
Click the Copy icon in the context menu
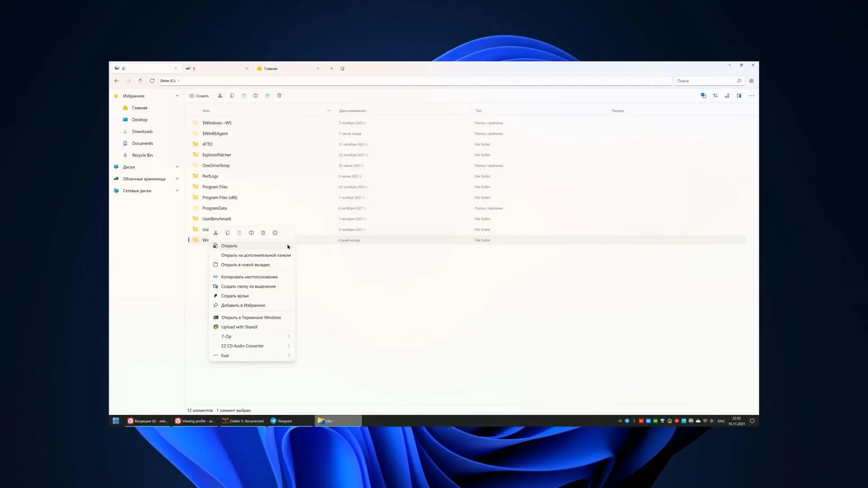pos(227,233)
